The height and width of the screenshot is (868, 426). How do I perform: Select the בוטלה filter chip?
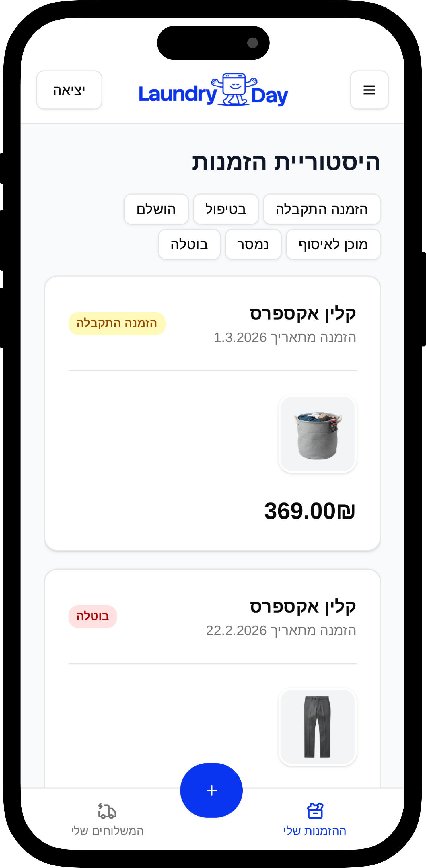(x=189, y=244)
